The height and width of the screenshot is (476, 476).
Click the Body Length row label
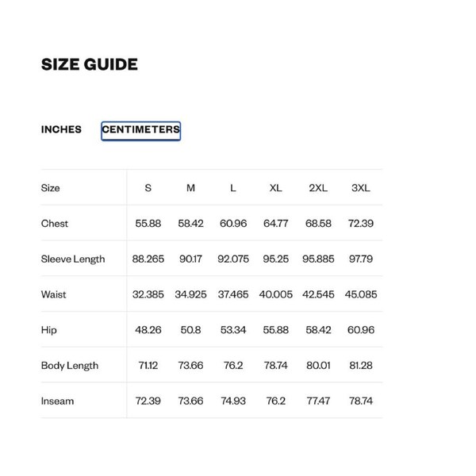(x=70, y=366)
